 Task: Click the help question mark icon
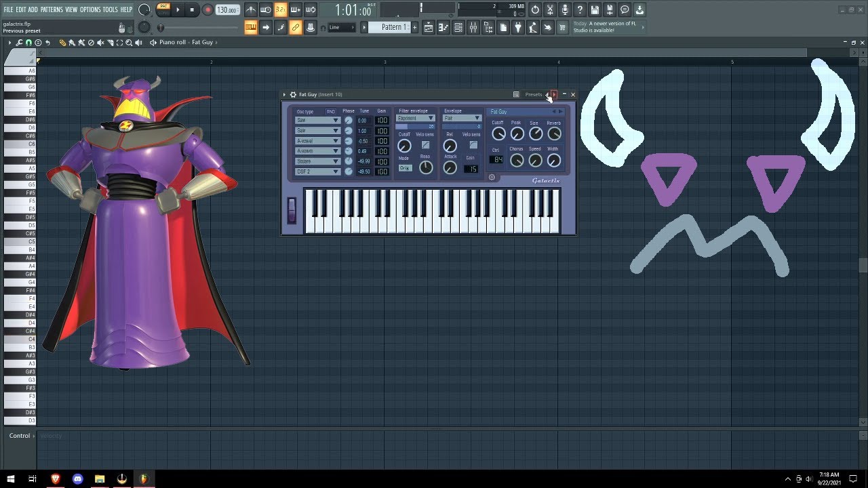(x=580, y=10)
